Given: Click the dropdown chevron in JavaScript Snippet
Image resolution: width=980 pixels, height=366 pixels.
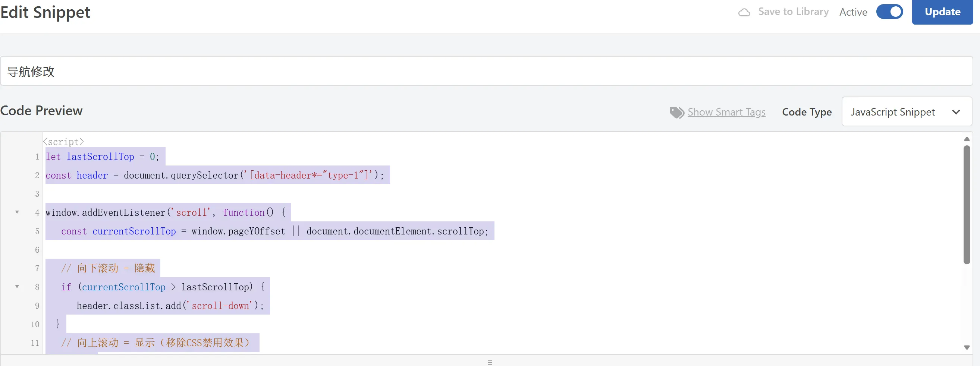Looking at the screenshot, I should point(956,112).
